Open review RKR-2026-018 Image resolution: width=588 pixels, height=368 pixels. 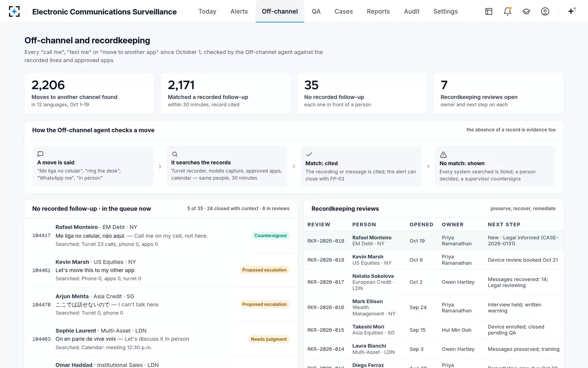point(434,260)
